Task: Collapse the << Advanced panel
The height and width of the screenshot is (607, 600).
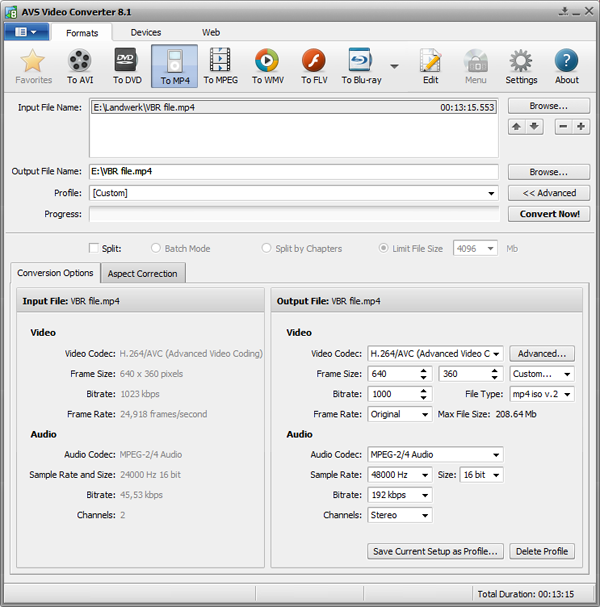Action: click(x=549, y=193)
